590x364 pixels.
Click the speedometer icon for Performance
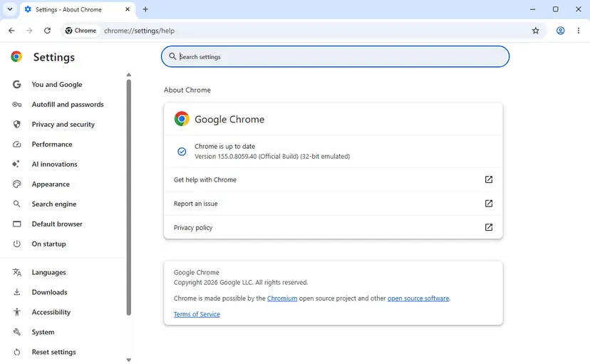[17, 145]
